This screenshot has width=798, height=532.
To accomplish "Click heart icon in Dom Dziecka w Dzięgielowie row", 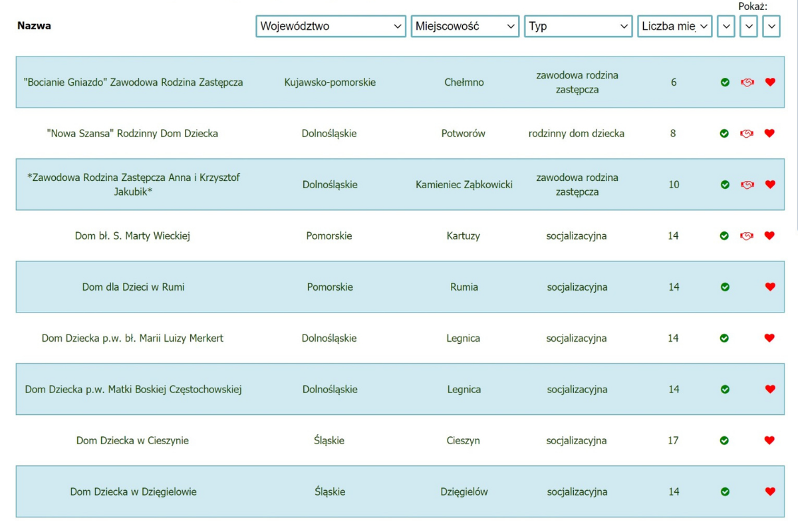I will [770, 491].
